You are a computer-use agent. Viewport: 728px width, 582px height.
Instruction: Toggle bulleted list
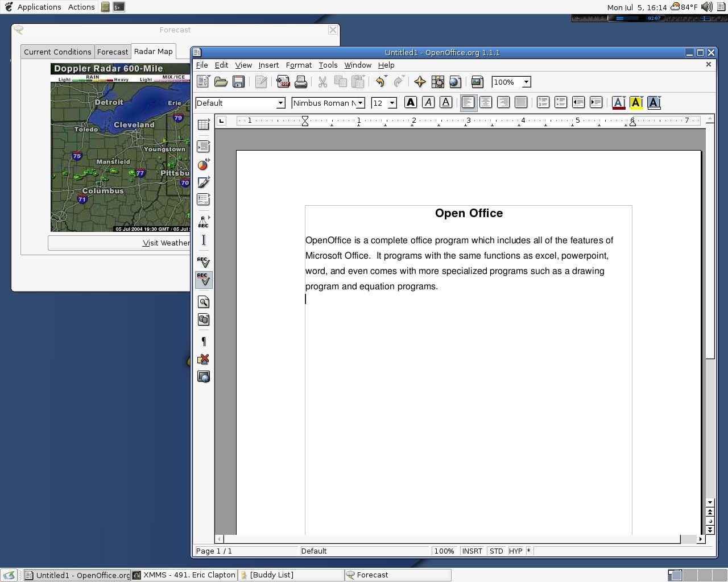561,102
